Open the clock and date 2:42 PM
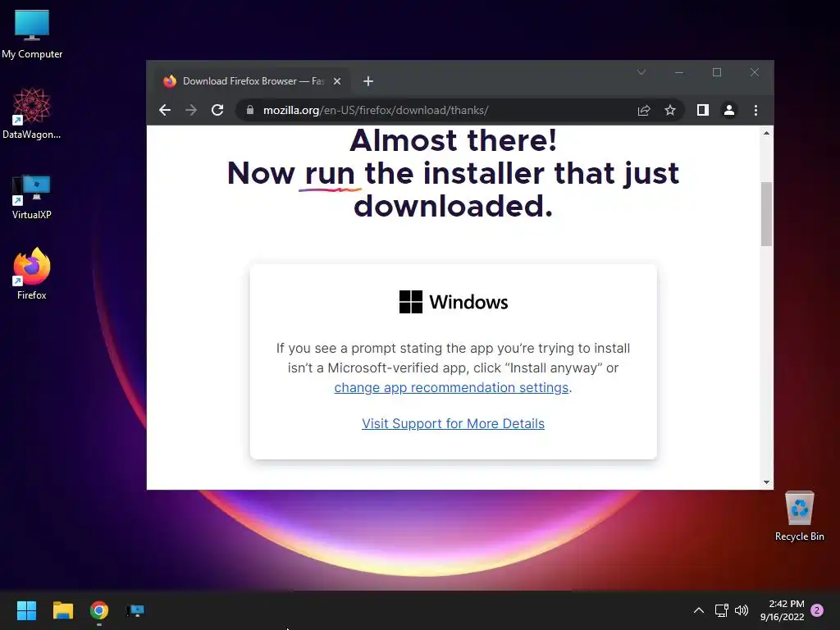The image size is (840, 630). point(782,610)
